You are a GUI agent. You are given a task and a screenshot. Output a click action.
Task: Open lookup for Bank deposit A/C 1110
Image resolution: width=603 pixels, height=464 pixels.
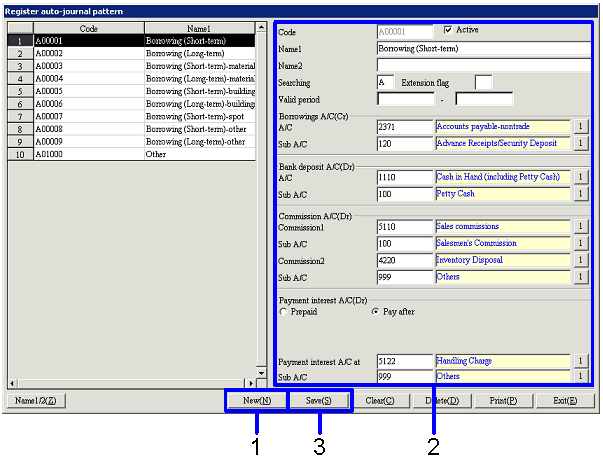579,177
